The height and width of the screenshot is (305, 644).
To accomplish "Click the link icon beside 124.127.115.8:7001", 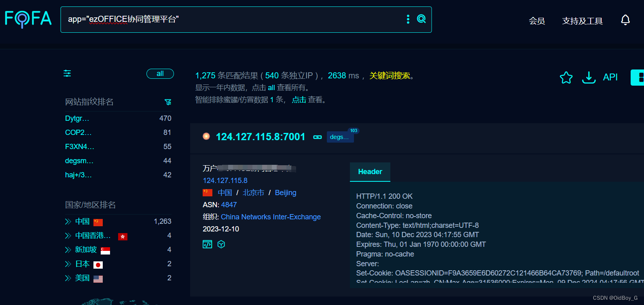I will [318, 137].
